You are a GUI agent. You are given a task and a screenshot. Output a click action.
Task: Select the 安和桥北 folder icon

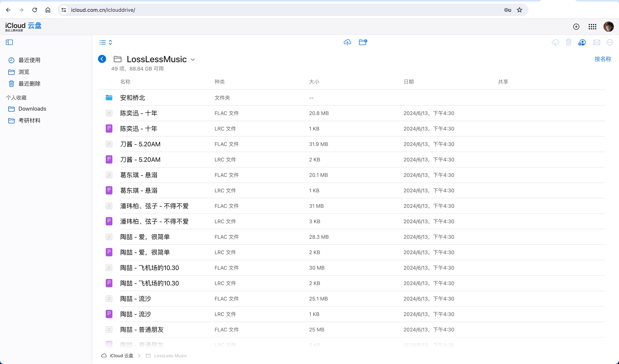(109, 98)
